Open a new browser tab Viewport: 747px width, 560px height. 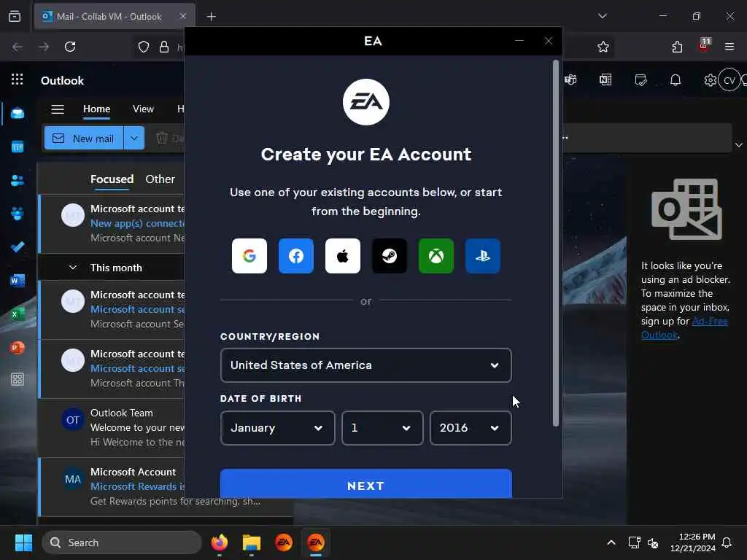click(211, 17)
